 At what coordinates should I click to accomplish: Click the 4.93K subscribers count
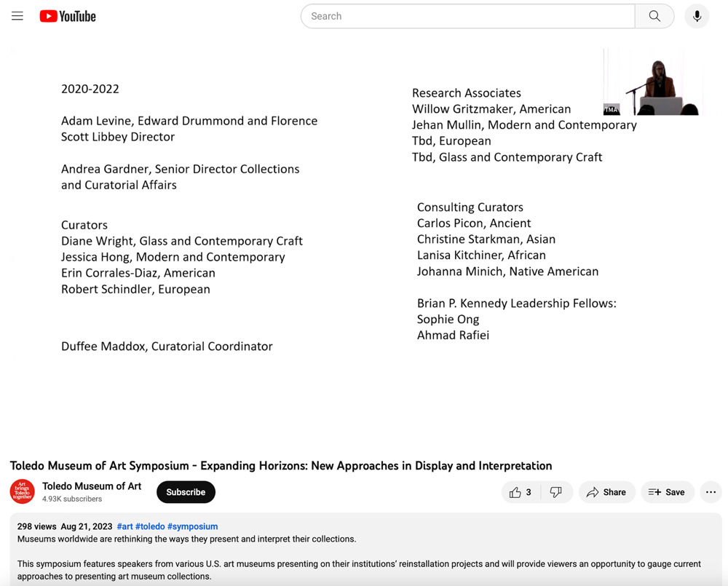[72, 499]
